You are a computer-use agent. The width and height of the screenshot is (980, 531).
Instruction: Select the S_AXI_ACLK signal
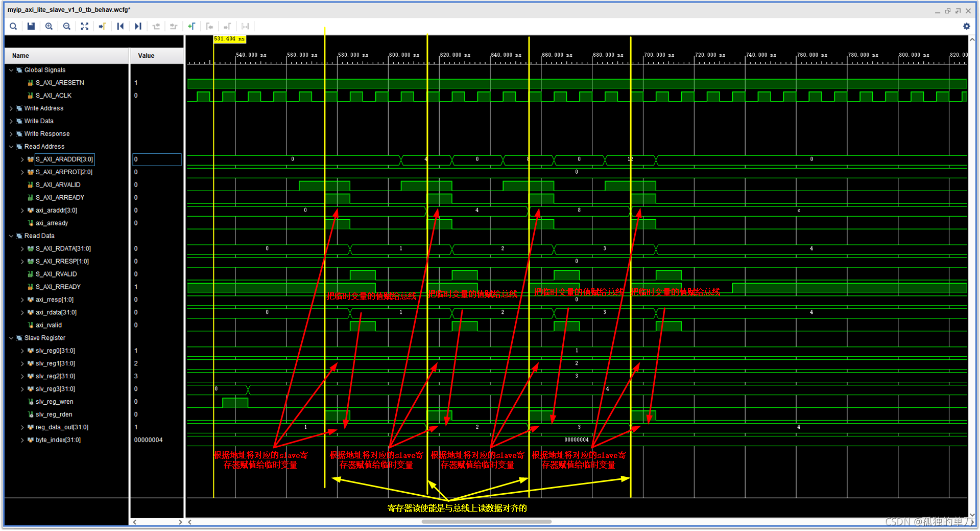tap(54, 96)
